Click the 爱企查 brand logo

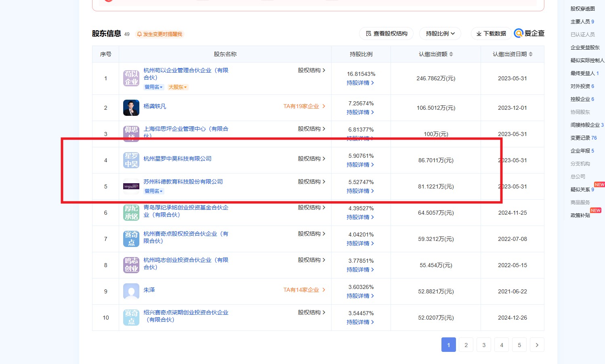[x=529, y=33]
